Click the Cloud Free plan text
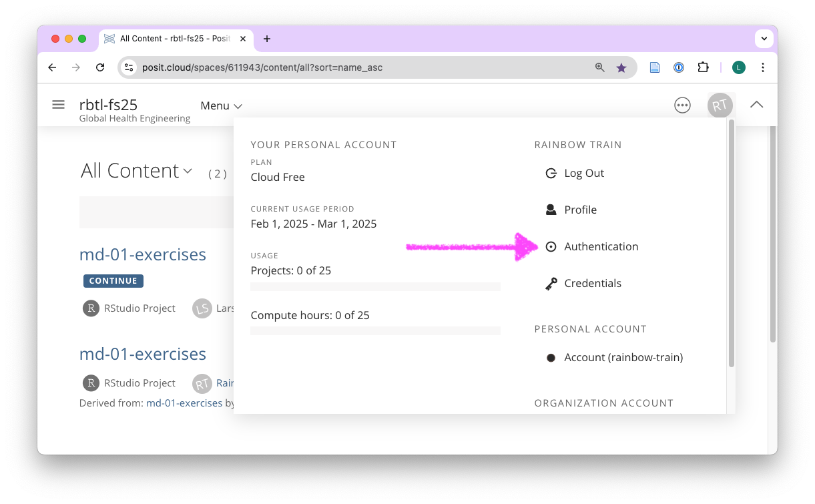The height and width of the screenshot is (504, 815). [x=278, y=177]
